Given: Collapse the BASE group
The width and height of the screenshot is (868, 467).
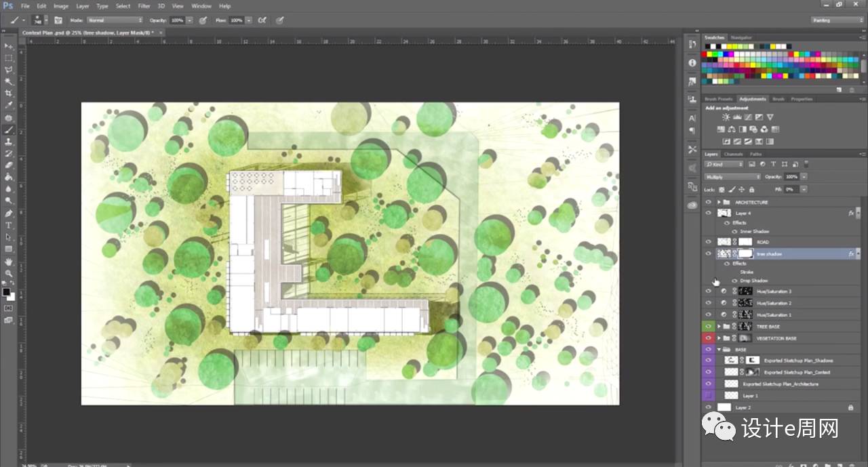Looking at the screenshot, I should pyautogui.click(x=719, y=350).
